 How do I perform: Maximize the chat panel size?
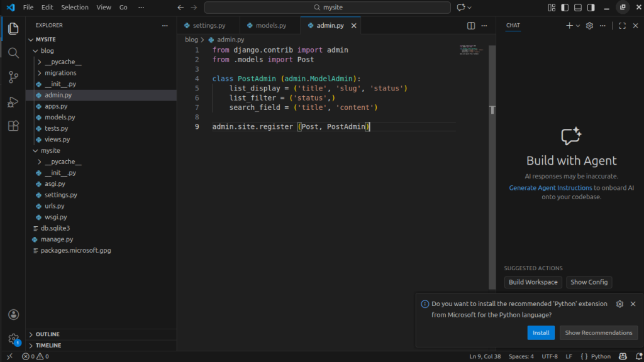click(622, 26)
